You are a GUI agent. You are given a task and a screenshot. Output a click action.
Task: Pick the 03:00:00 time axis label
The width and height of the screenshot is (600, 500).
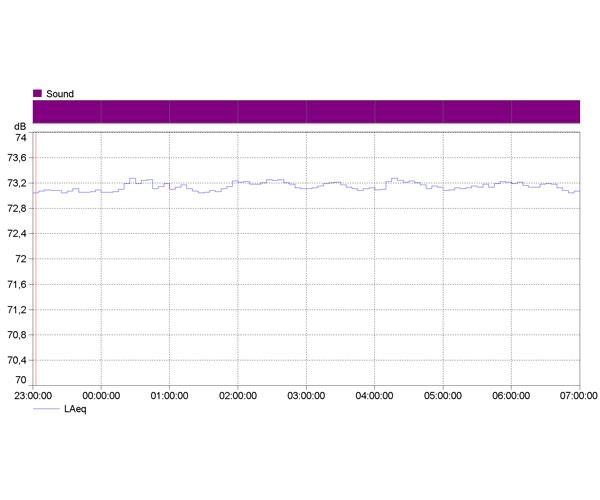(306, 396)
